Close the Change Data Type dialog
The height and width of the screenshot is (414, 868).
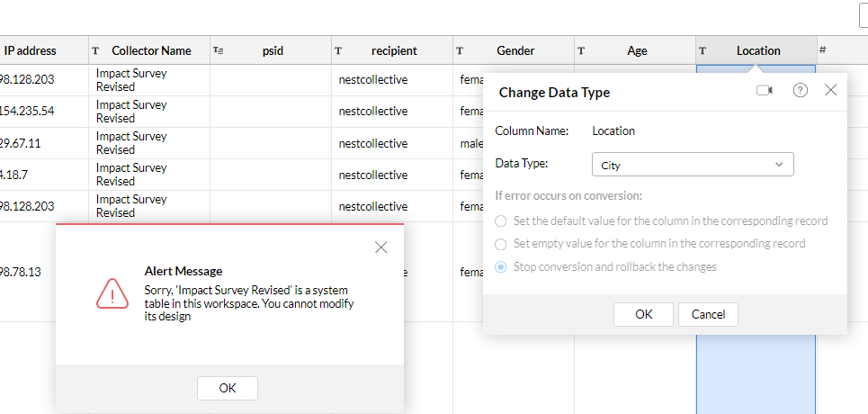pyautogui.click(x=830, y=90)
